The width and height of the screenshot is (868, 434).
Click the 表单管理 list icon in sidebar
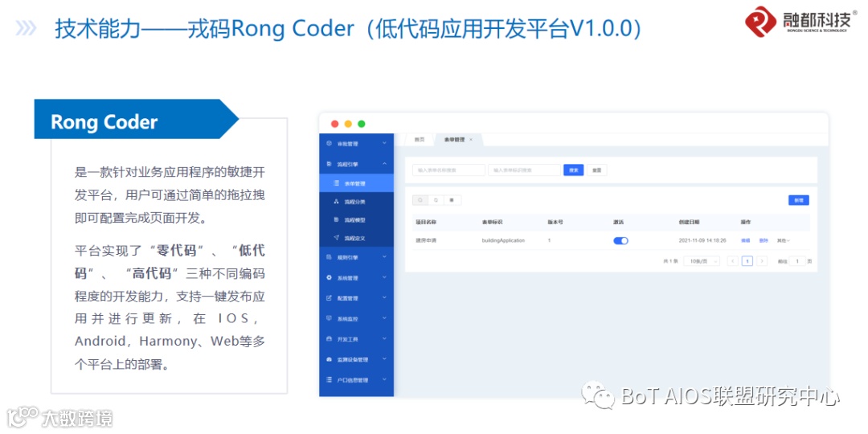pyautogui.click(x=337, y=183)
